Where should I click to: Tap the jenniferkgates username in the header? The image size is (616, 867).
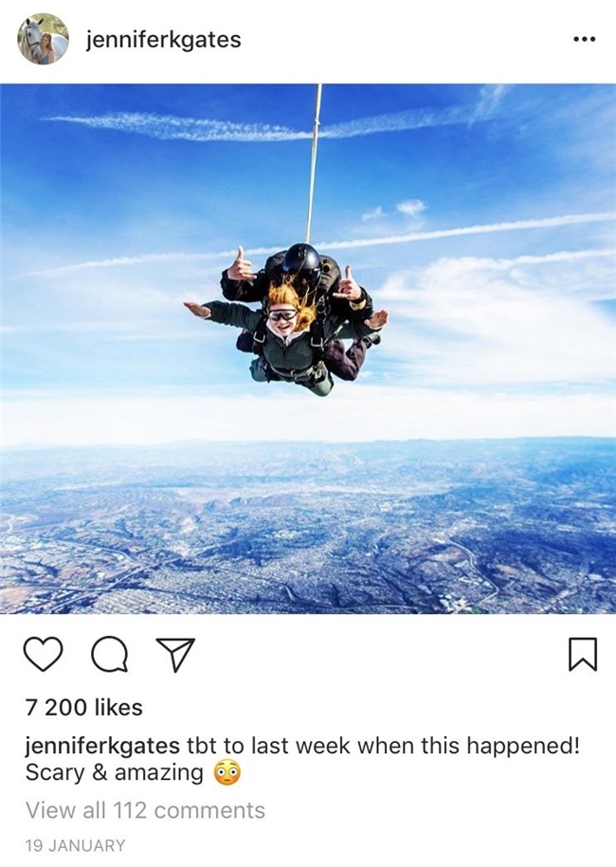pos(164,40)
